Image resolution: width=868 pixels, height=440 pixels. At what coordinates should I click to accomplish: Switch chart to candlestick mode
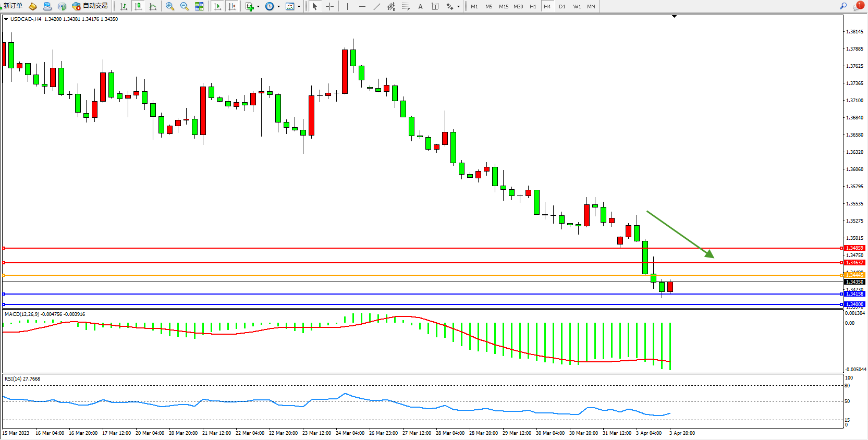point(138,6)
